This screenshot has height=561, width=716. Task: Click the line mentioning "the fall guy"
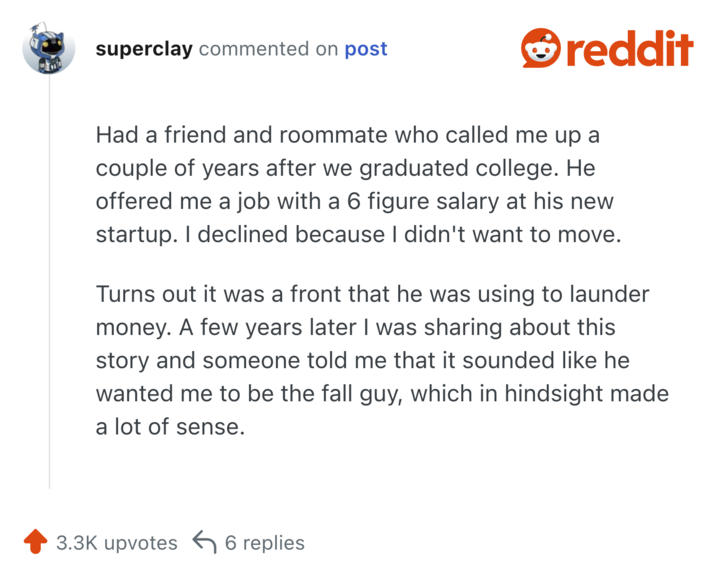(x=382, y=394)
